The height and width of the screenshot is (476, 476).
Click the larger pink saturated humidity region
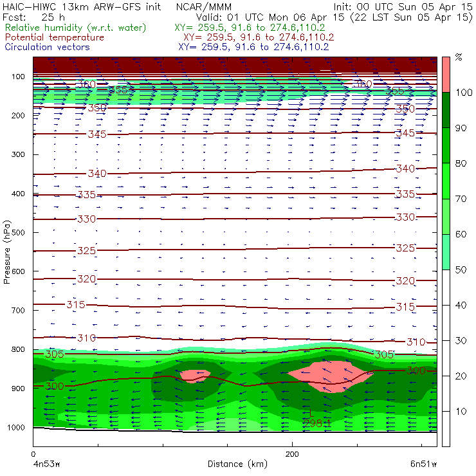point(331,376)
